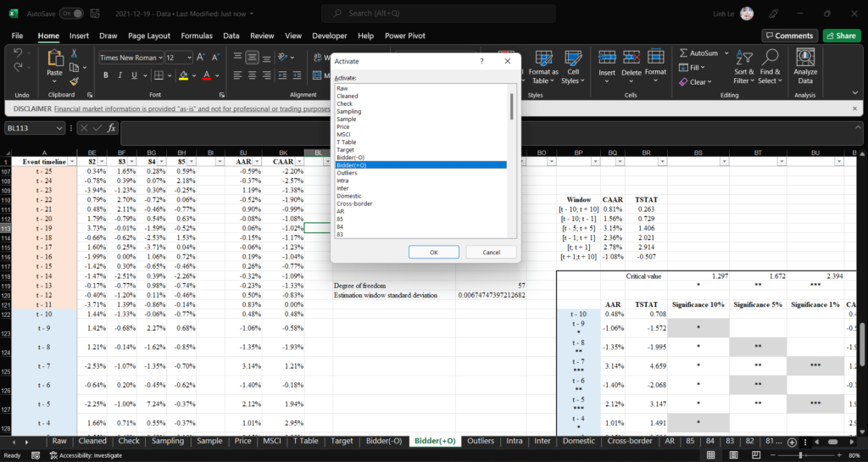Image resolution: width=868 pixels, height=462 pixels.
Task: Apply Borders using the grid icon
Action: pos(159,75)
